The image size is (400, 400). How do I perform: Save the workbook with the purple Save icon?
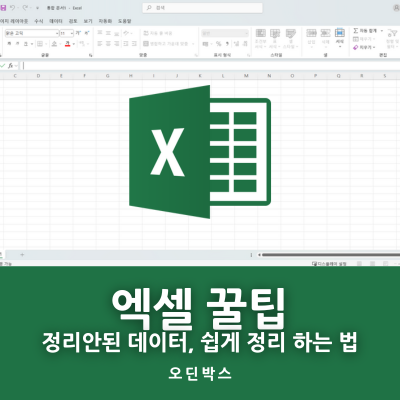point(3,8)
